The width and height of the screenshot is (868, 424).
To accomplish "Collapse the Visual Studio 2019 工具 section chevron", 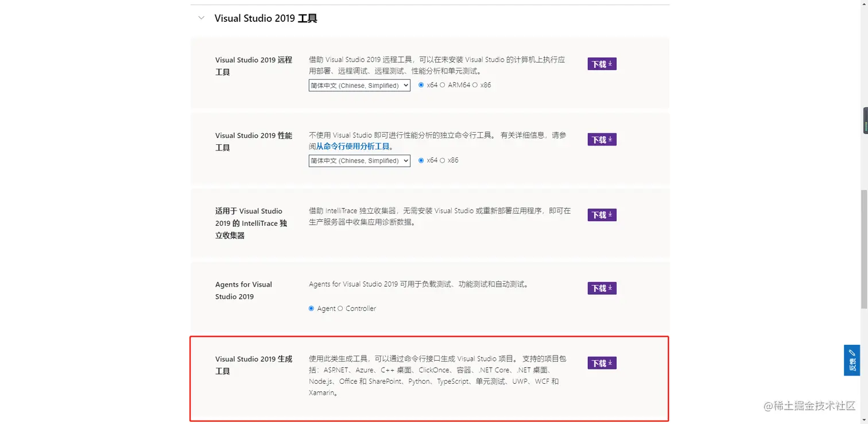I will (201, 18).
